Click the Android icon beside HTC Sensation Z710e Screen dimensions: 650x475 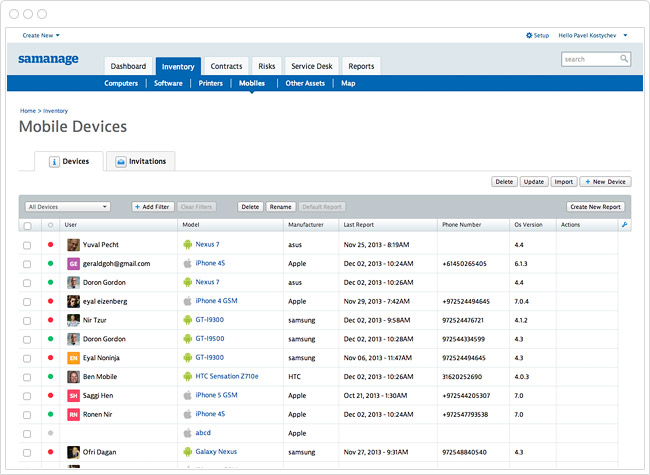pyautogui.click(x=188, y=376)
